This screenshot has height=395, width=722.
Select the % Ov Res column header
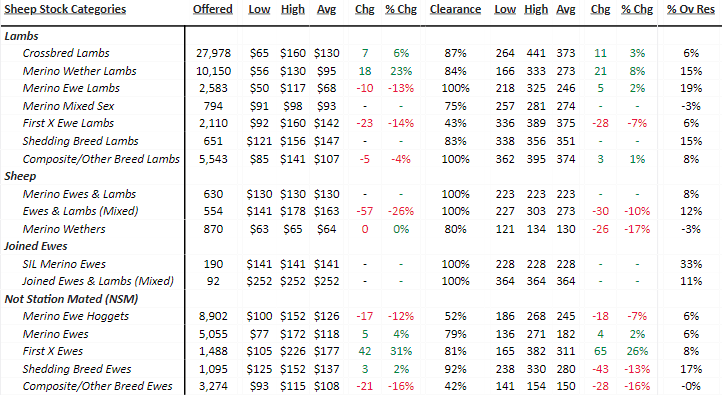[691, 9]
